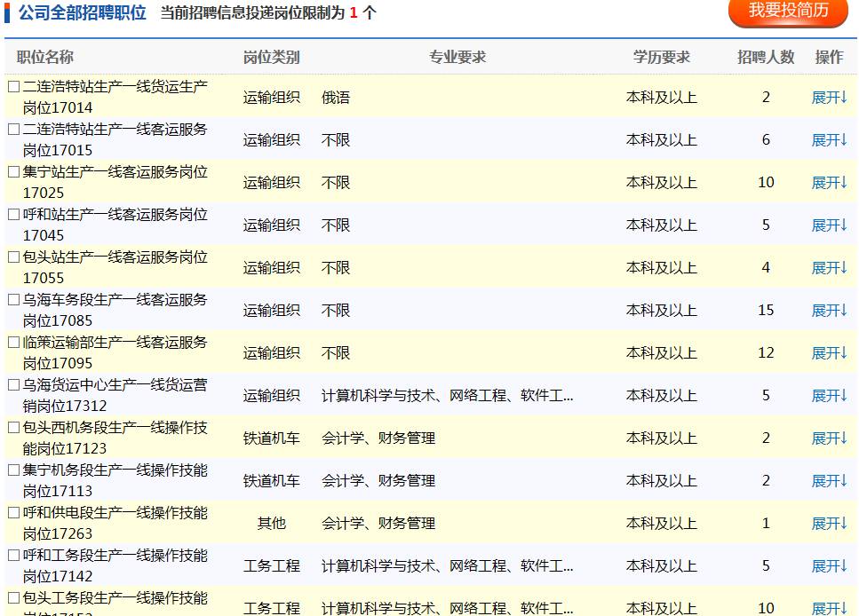
Task: Click the 会计学、财务管理 cell for 集宁机务段
Action: 378,481
